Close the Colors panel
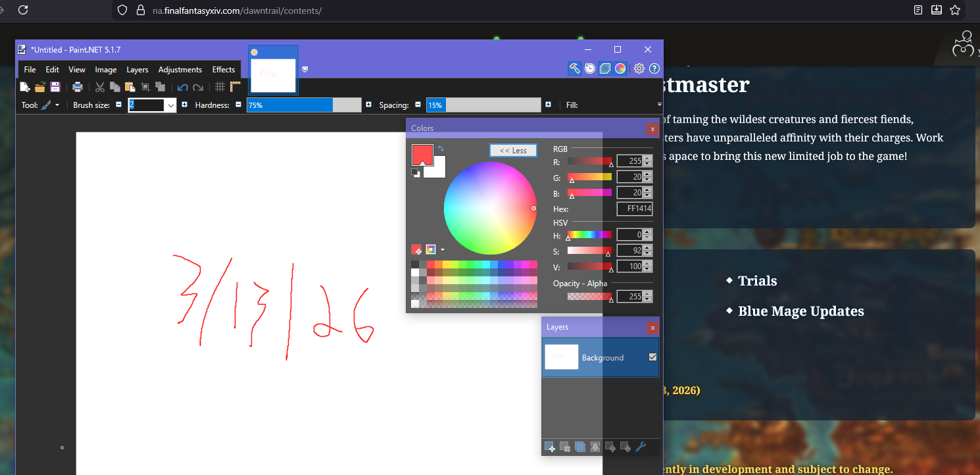980x475 pixels. point(652,130)
